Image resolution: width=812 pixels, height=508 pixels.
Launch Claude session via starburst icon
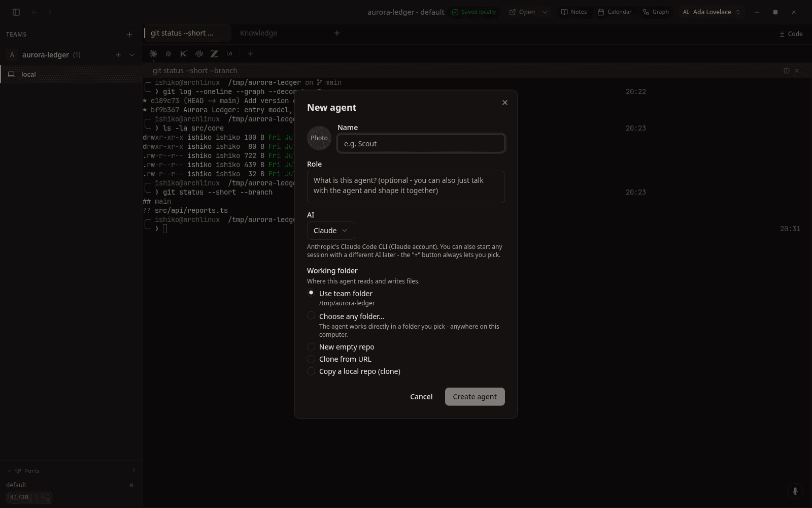coord(153,54)
